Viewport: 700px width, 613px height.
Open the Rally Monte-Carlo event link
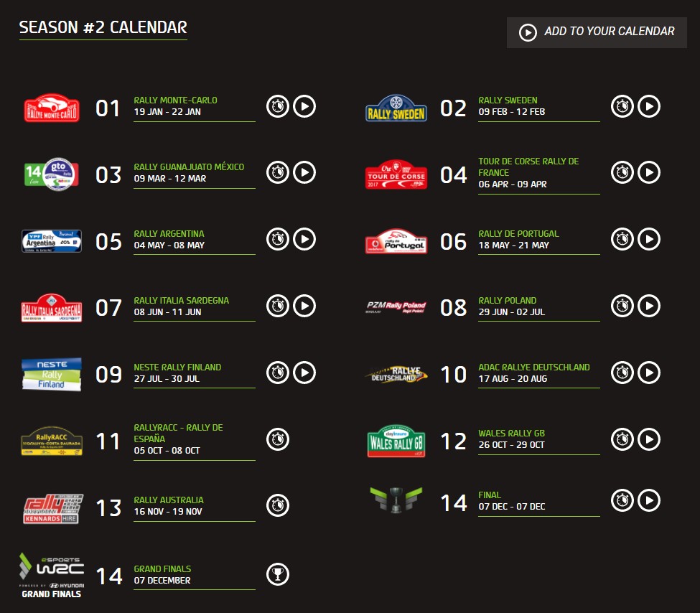pyautogui.click(x=175, y=100)
